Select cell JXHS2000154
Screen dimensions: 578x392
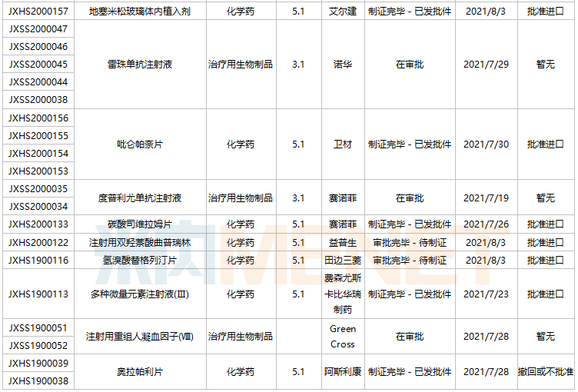[x=38, y=154]
